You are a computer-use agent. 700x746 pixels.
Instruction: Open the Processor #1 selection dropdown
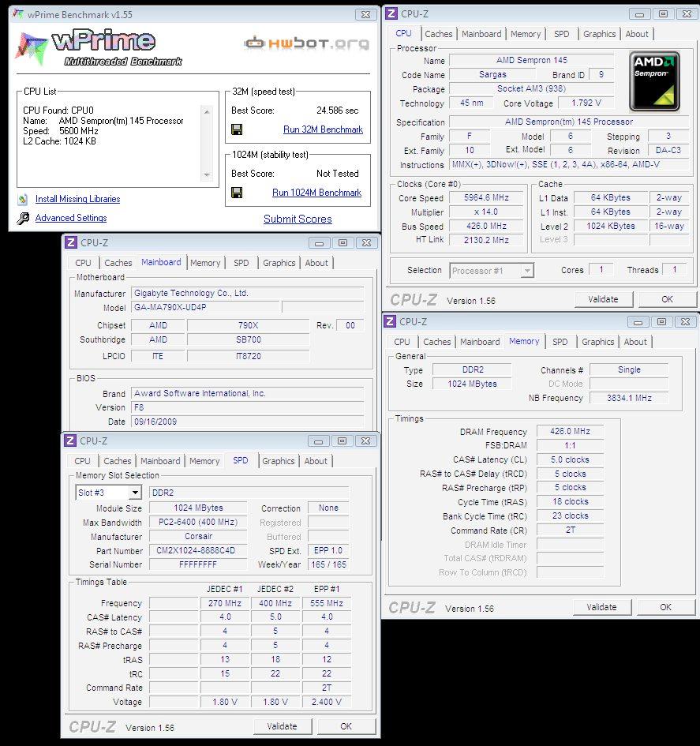(492, 271)
